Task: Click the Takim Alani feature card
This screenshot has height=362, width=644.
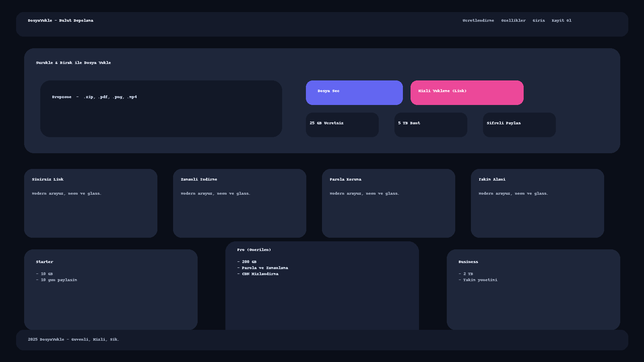Action: (x=537, y=203)
